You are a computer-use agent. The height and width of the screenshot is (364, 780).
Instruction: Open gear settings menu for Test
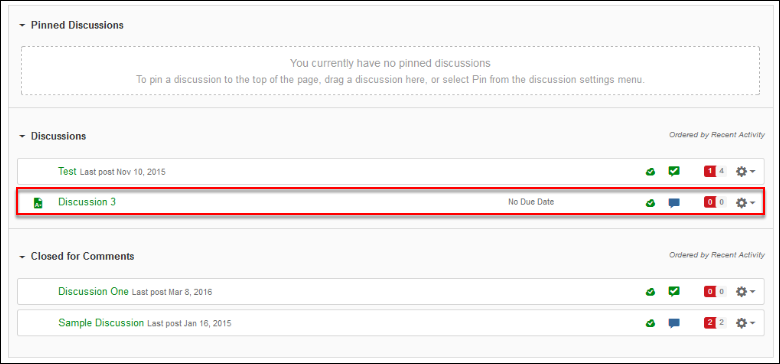[745, 172]
